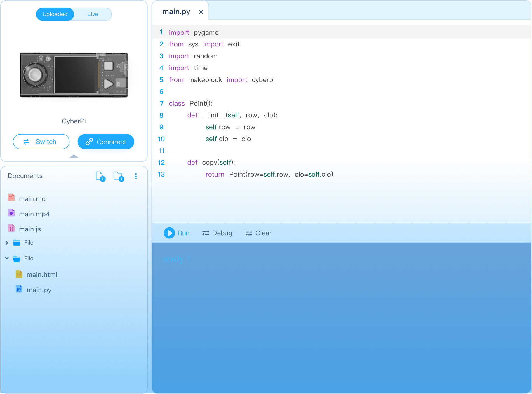
Task: Collapse the expanded File folder
Action: pos(7,258)
